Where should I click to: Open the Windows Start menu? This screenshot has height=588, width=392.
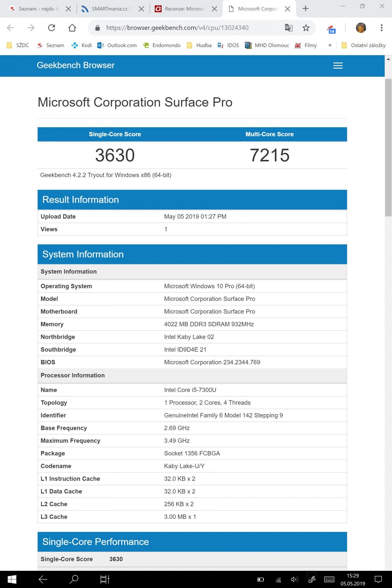pos(12,579)
